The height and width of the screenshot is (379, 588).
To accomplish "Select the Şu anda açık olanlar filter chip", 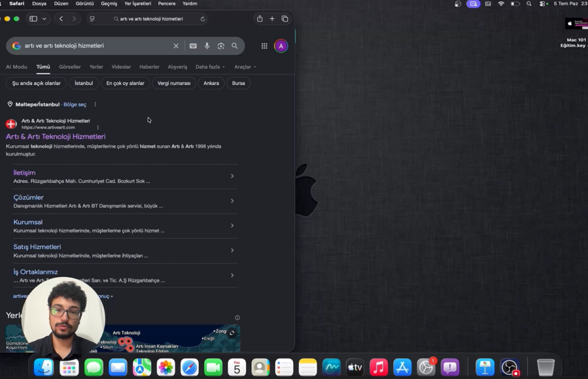I will pyautogui.click(x=37, y=83).
